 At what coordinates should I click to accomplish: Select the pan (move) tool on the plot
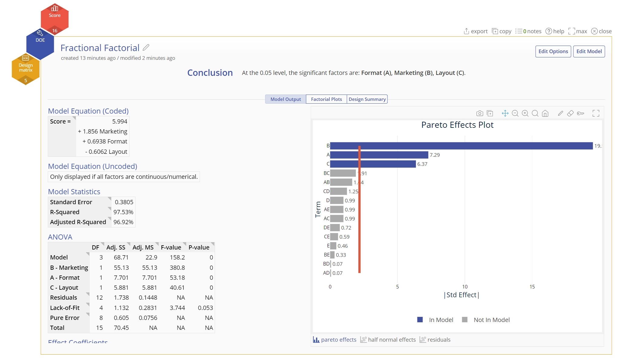point(505,113)
